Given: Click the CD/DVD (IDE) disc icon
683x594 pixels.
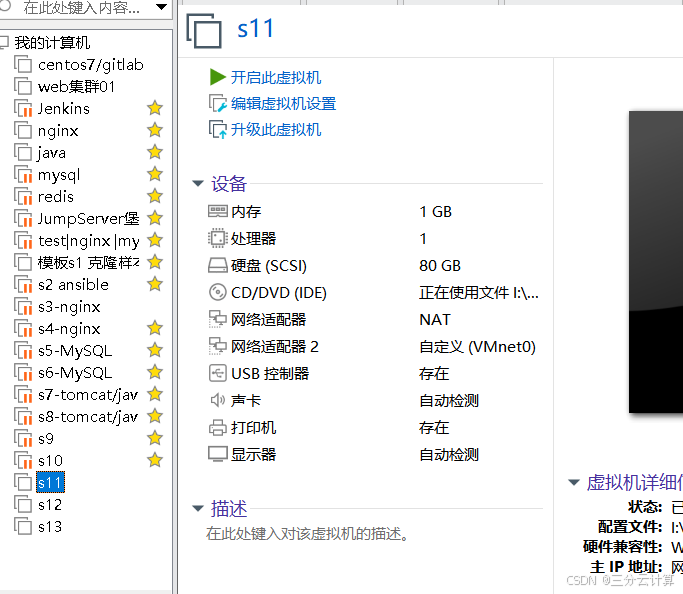Looking at the screenshot, I should pyautogui.click(x=217, y=292).
